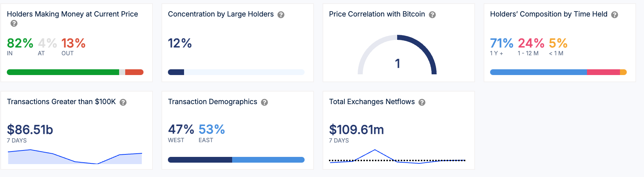Click Total Exchanges Netflows help icon
Image resolution: width=644 pixels, height=177 pixels.
tap(422, 102)
